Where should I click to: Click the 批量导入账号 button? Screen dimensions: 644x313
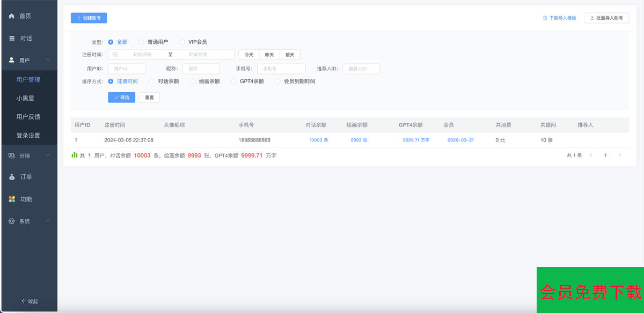click(x=606, y=18)
